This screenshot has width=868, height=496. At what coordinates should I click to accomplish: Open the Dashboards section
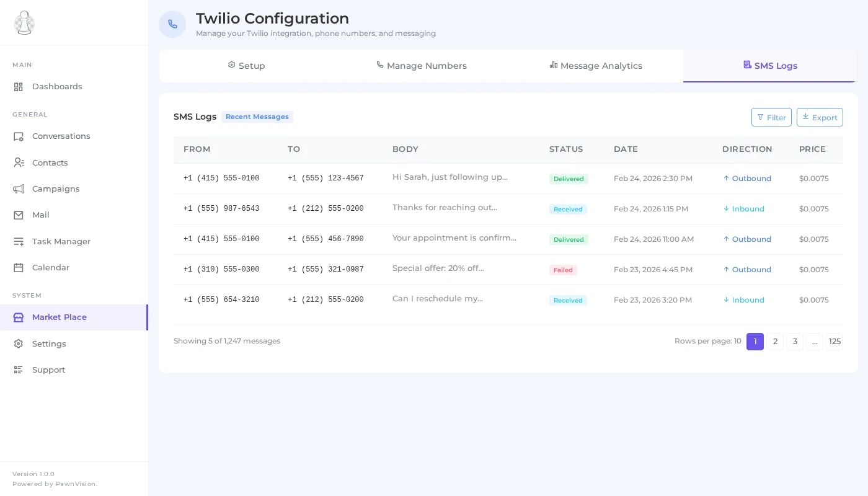(x=57, y=86)
